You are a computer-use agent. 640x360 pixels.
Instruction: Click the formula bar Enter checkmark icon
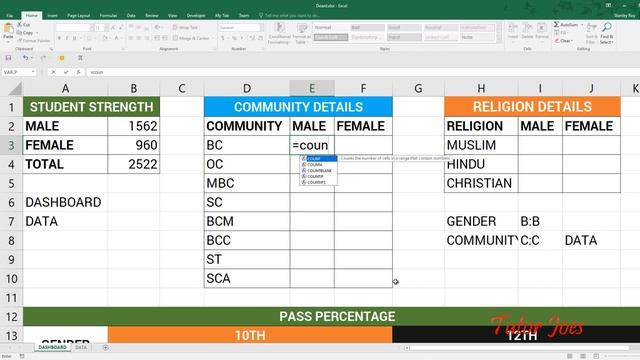pos(66,72)
